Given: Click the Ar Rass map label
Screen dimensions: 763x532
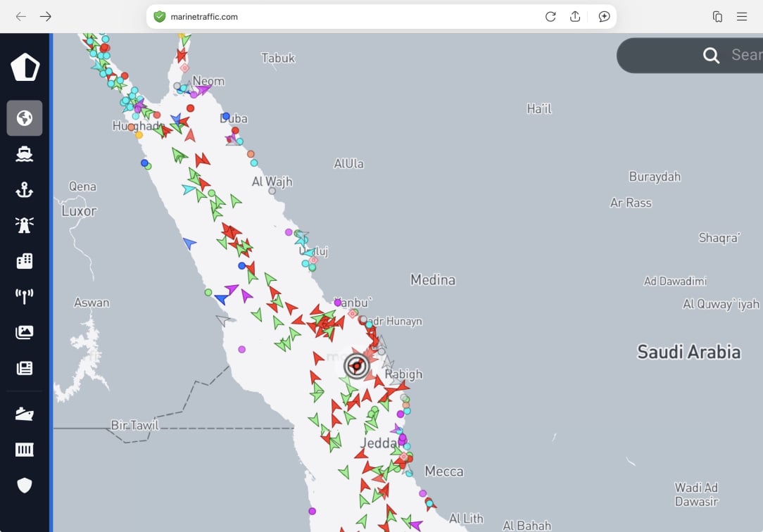Looking at the screenshot, I should [x=631, y=202].
